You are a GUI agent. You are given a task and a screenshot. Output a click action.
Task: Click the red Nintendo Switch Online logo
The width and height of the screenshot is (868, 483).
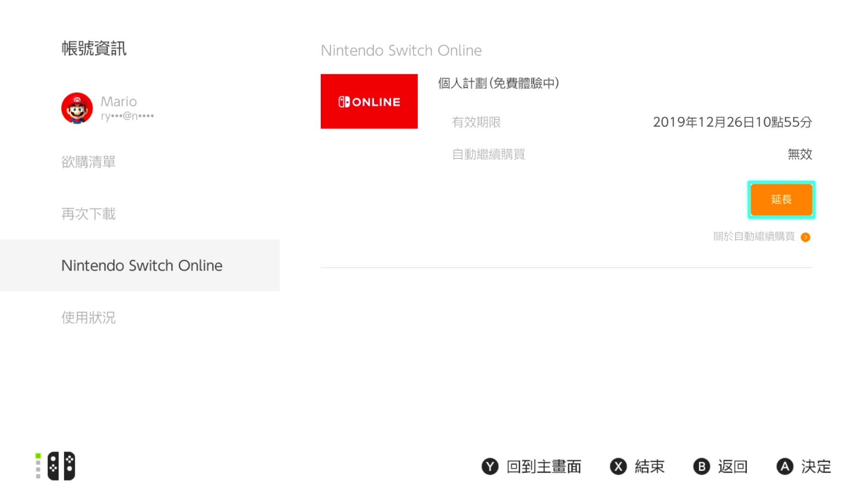tap(369, 102)
